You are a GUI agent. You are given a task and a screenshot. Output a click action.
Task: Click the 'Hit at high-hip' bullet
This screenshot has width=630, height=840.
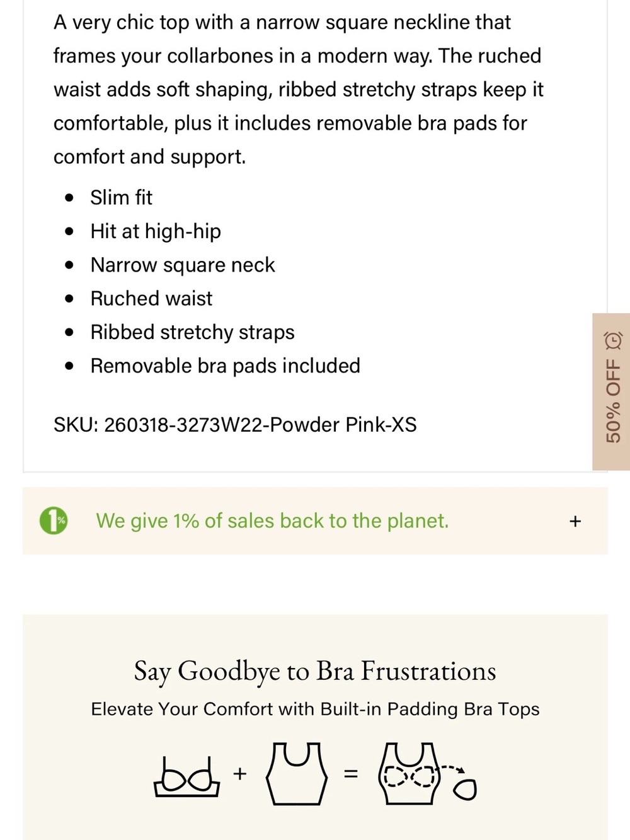tap(156, 231)
